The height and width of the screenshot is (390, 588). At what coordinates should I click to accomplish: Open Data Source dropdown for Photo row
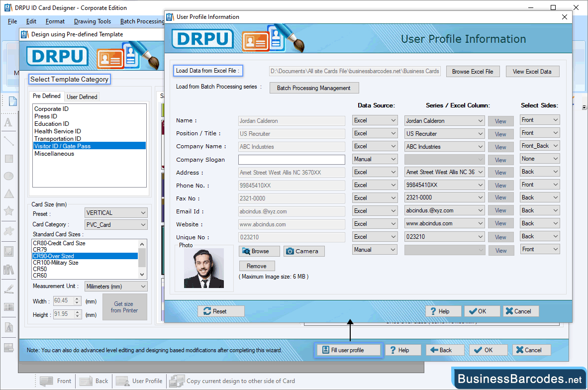click(x=375, y=250)
